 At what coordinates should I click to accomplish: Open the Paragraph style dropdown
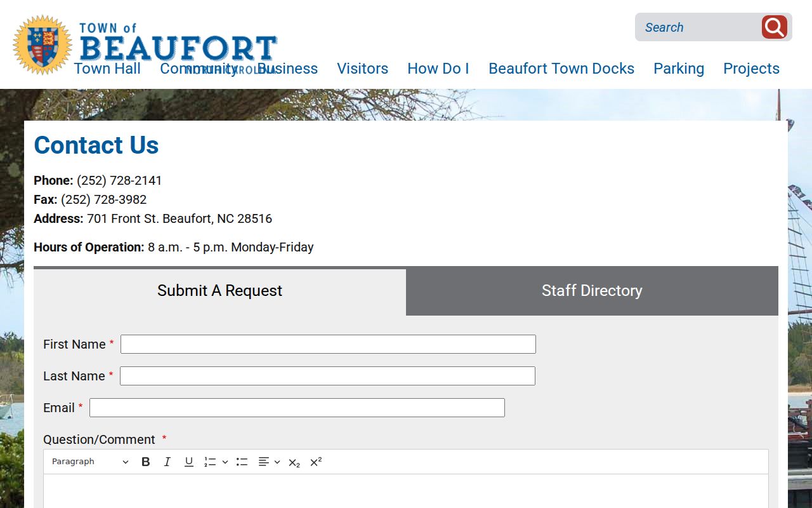pyautogui.click(x=90, y=462)
